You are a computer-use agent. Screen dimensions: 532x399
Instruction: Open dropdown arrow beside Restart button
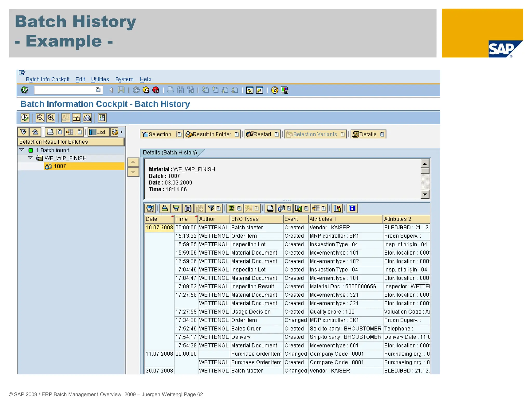point(277,134)
